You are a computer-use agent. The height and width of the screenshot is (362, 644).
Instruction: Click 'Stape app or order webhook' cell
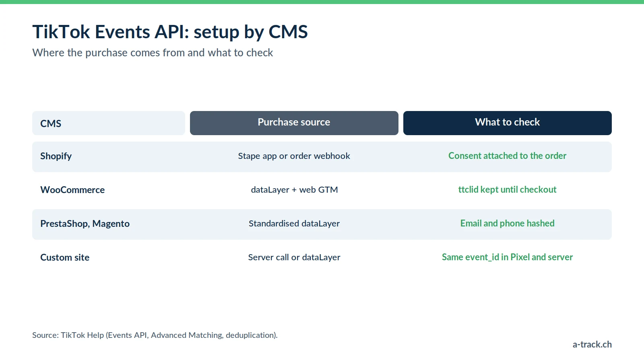294,156
